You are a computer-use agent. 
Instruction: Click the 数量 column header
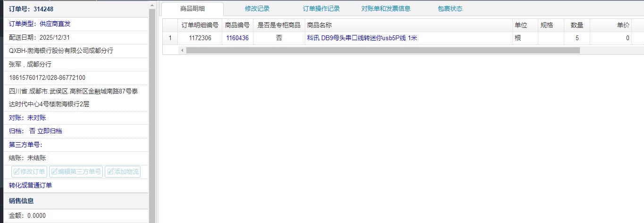pos(577,26)
